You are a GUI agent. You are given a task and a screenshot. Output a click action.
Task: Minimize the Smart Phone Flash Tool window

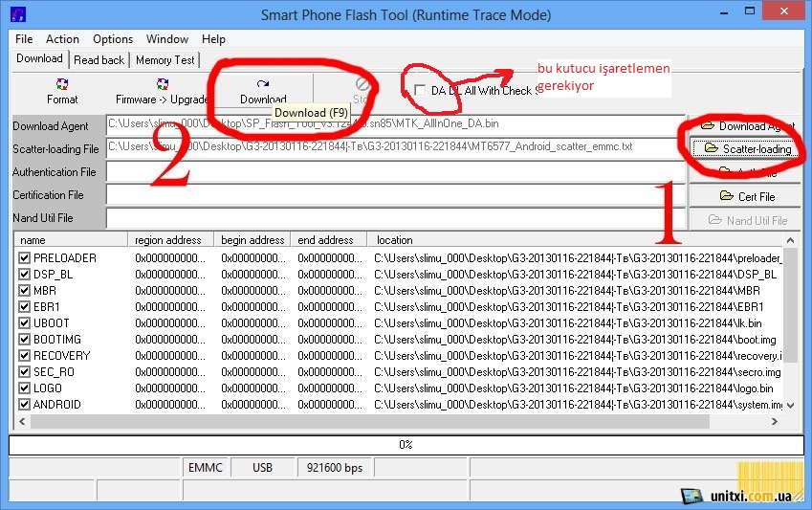pos(724,11)
